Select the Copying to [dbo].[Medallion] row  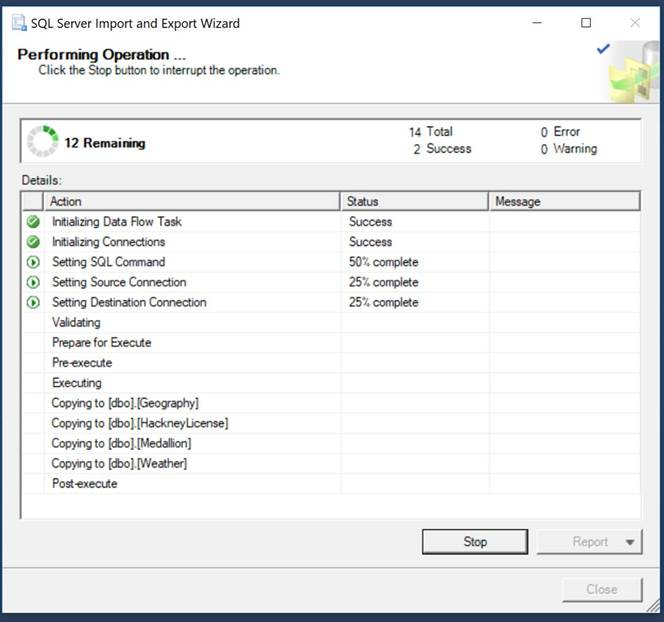click(x=121, y=443)
